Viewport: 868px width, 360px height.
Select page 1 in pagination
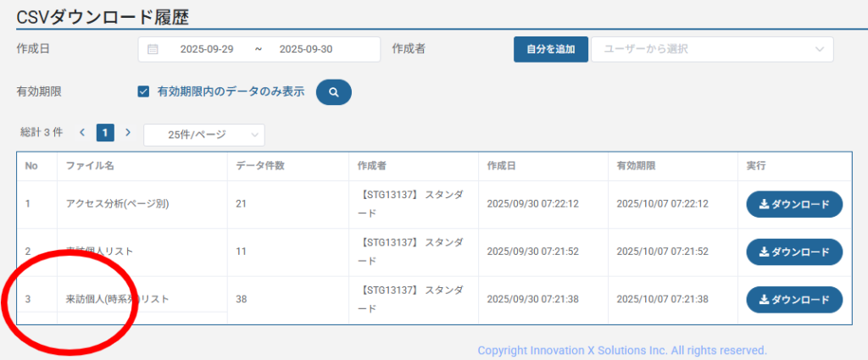[105, 132]
